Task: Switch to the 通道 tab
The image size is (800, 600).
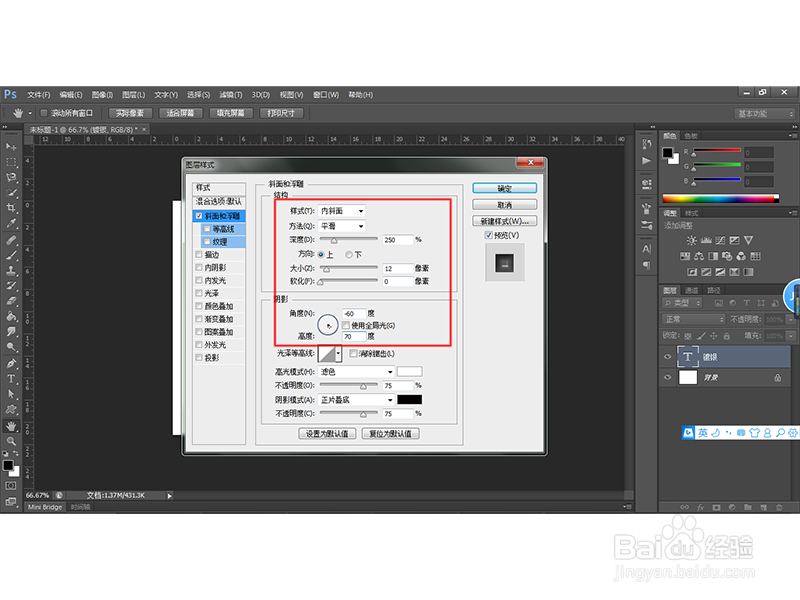Action: pos(691,290)
